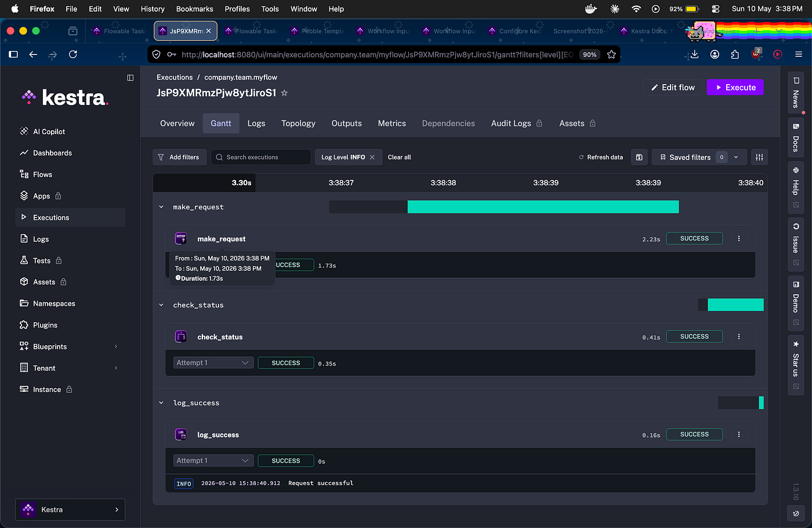Open log_success Attempt 1 dropdown
The image size is (812, 528).
click(x=213, y=461)
